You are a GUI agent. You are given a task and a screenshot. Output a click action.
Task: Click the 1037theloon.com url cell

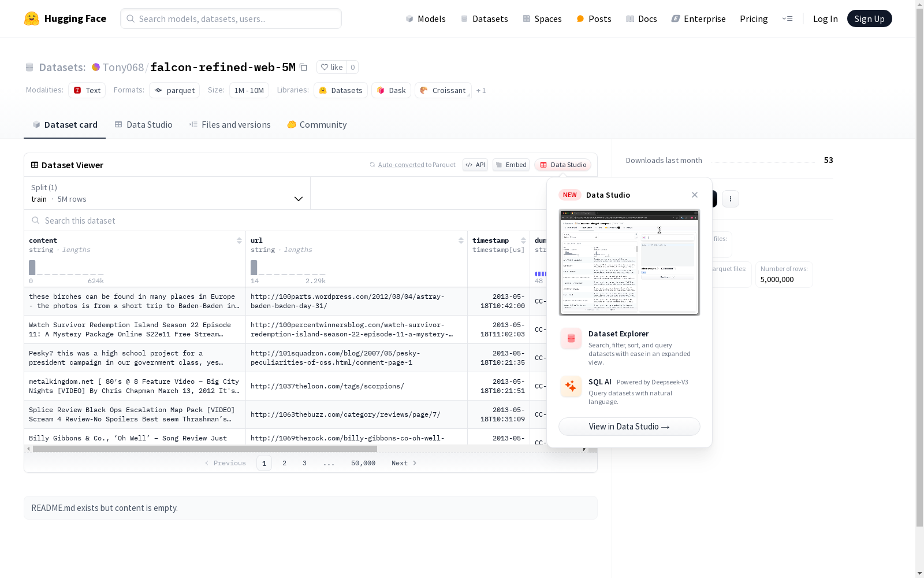coord(356,386)
